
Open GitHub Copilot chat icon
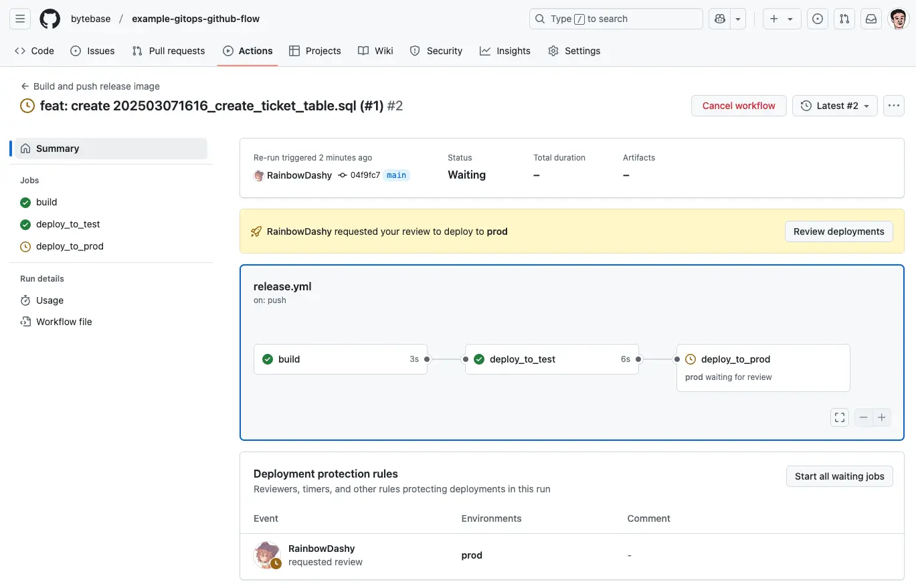coord(721,18)
